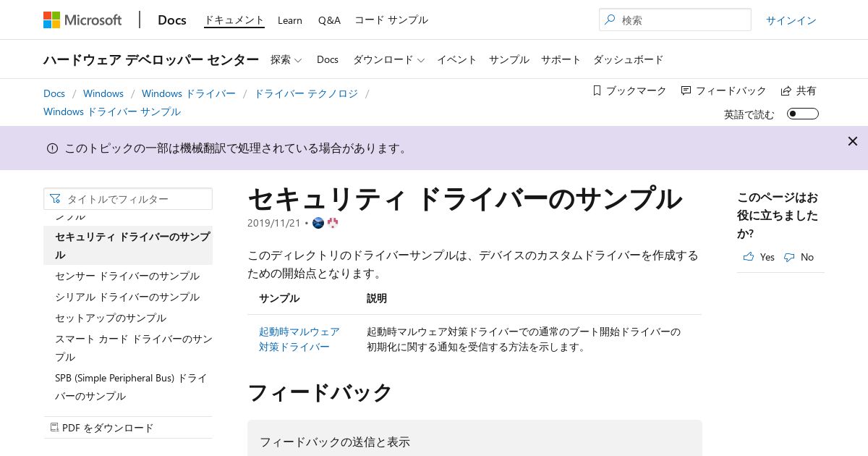Click the 共有 share button

[799, 90]
